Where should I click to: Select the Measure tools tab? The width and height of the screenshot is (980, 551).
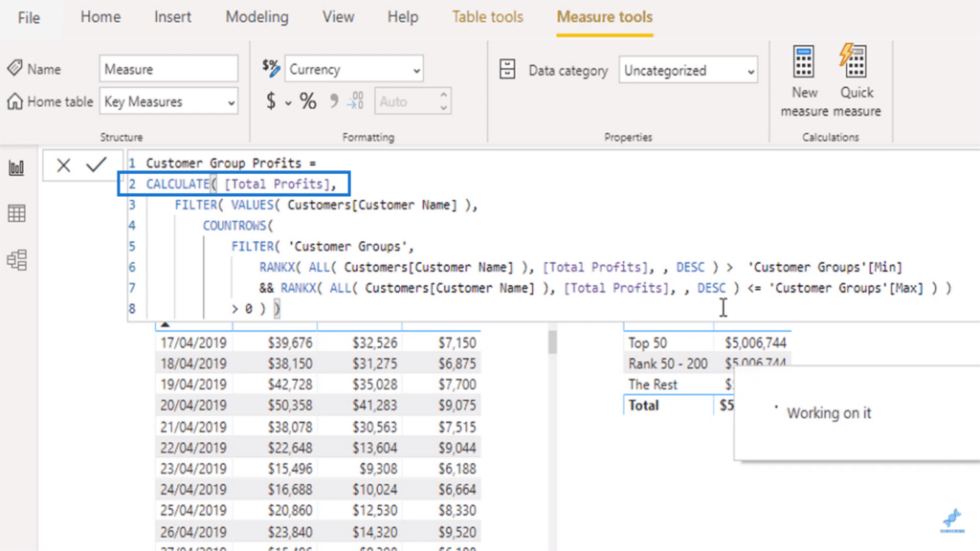pyautogui.click(x=605, y=17)
